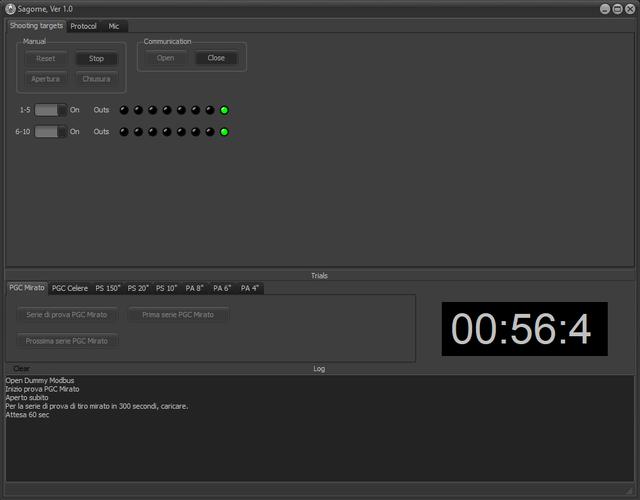Click the Open communication button

[x=166, y=58]
